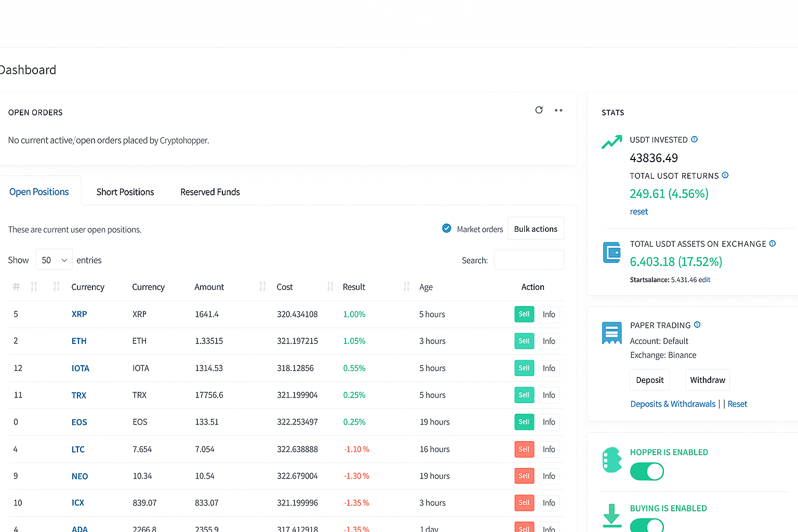Open the LTC currency link
This screenshot has height=532, width=798.
click(x=78, y=449)
